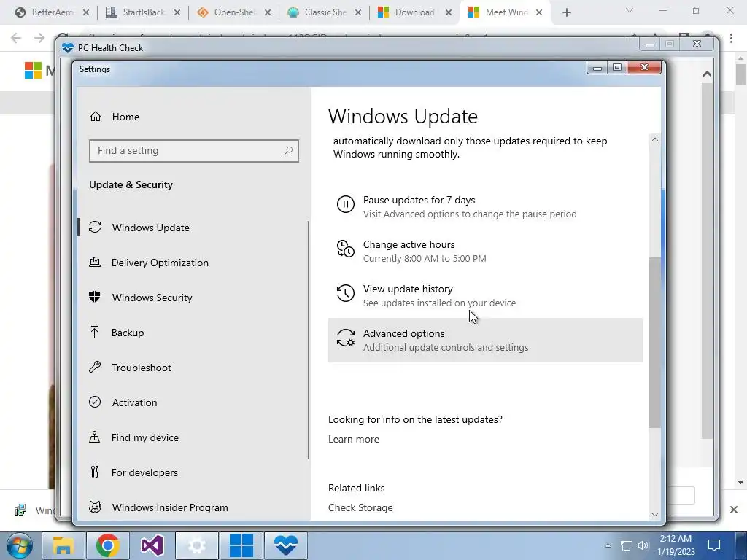Open File Explorer from taskbar
747x560 pixels.
pyautogui.click(x=63, y=545)
